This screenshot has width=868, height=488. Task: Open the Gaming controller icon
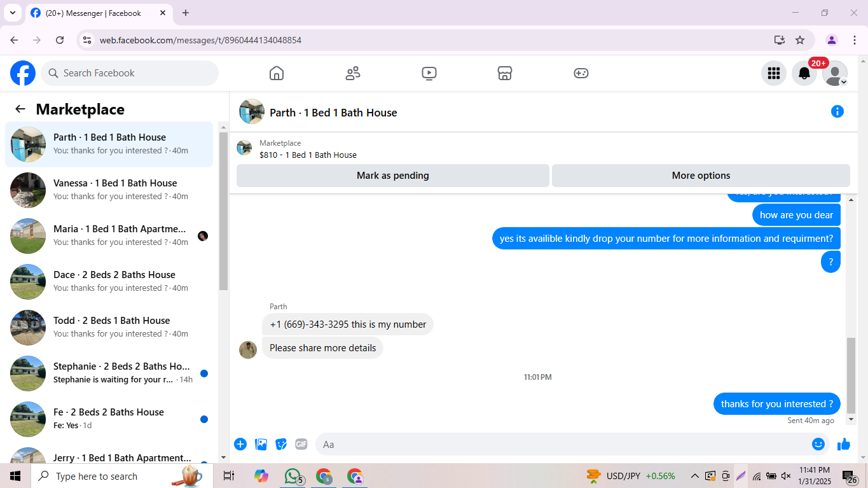click(x=581, y=73)
